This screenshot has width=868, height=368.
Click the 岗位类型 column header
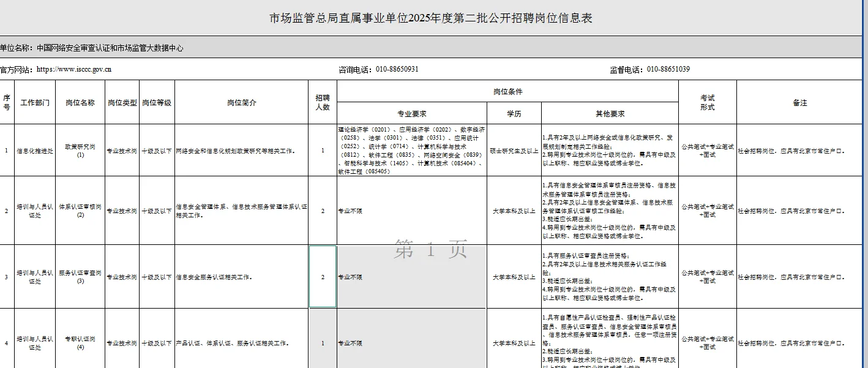122,102
